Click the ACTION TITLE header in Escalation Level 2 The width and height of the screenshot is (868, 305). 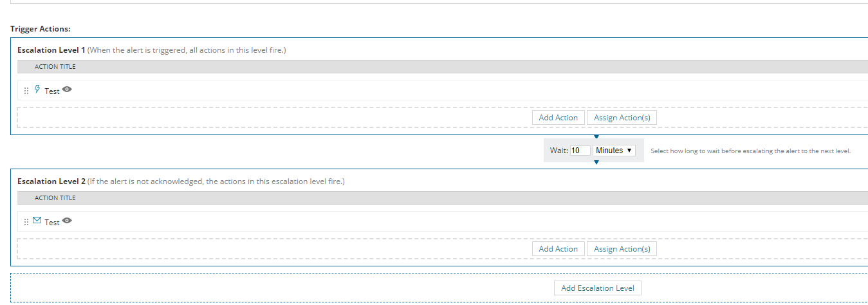pyautogui.click(x=55, y=198)
